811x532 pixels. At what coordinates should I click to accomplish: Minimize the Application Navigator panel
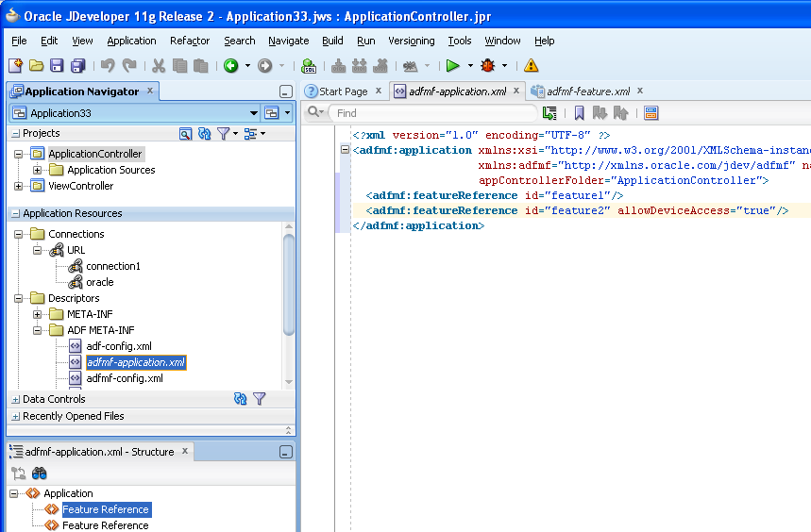tap(286, 91)
